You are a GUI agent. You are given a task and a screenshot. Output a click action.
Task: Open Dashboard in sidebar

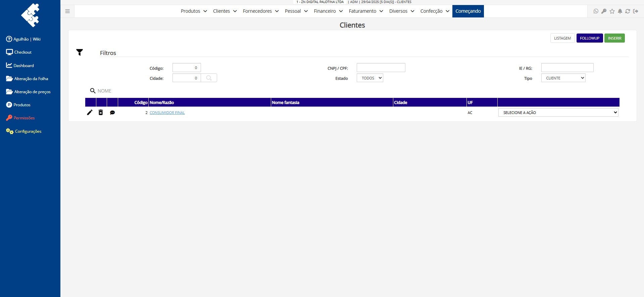[x=20, y=65]
